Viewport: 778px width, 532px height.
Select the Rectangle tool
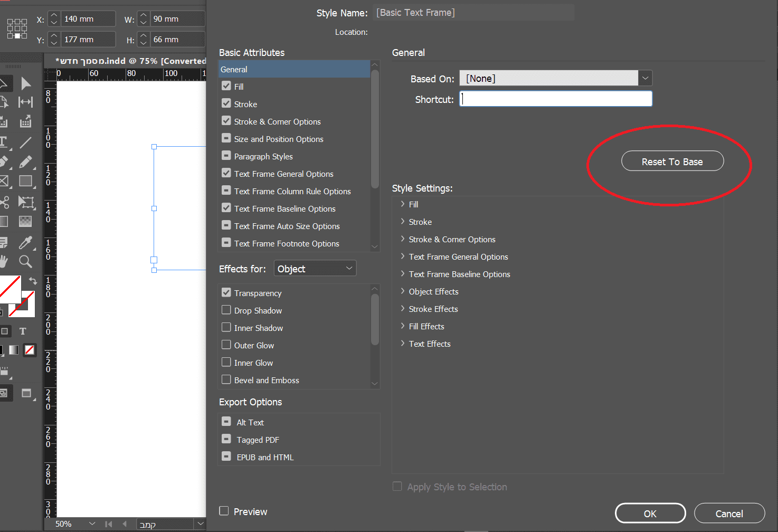[x=25, y=182]
